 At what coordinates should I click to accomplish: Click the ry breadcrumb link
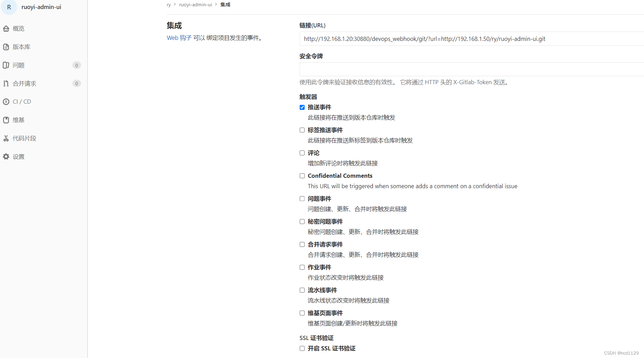pyautogui.click(x=169, y=5)
